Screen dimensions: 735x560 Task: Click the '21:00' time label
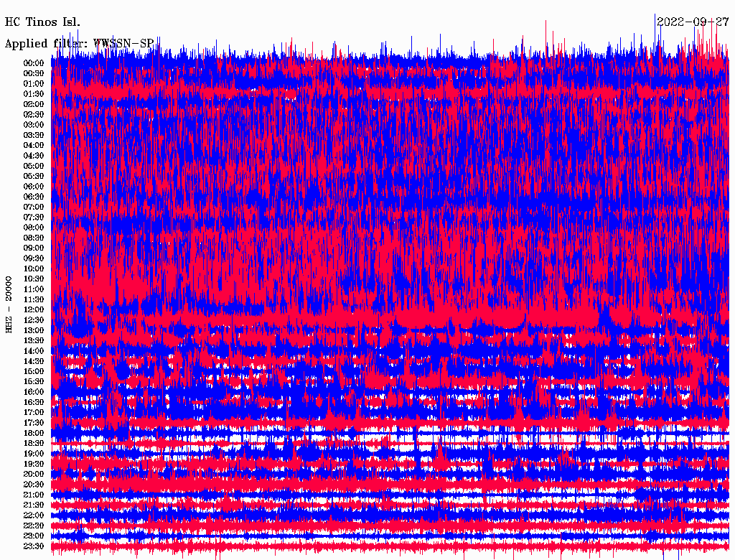point(34,495)
